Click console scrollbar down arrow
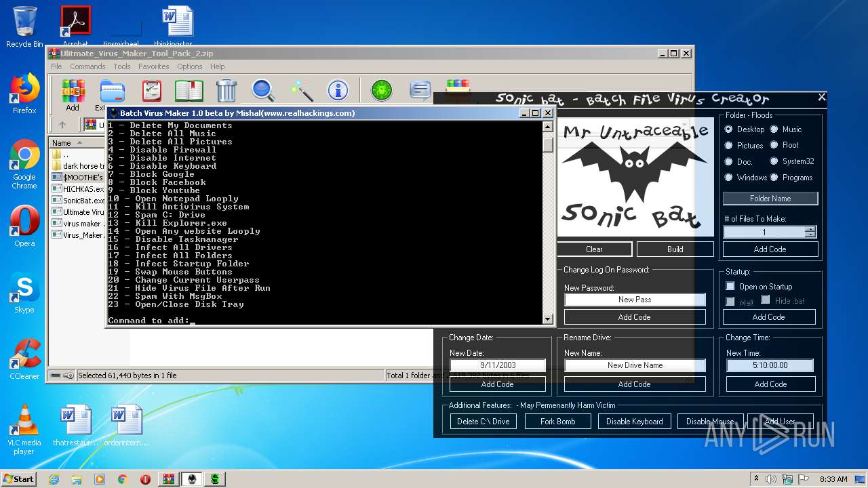This screenshot has height=488, width=868. pos(548,319)
